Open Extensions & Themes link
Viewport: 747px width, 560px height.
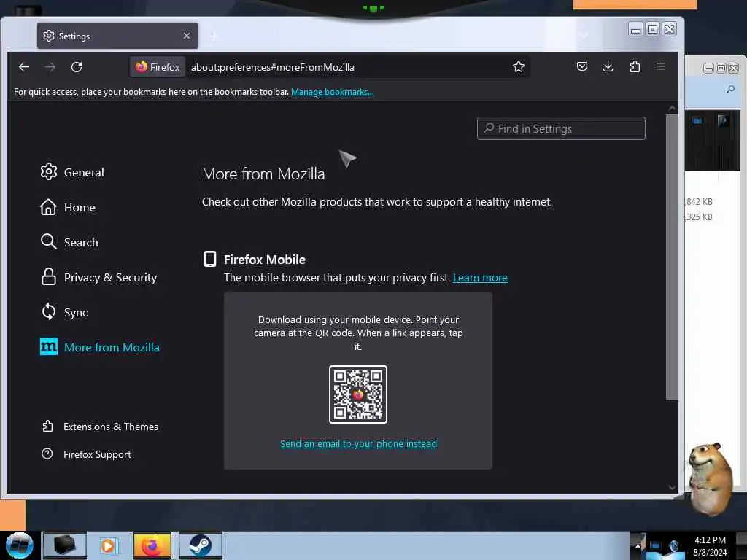pyautogui.click(x=100, y=427)
